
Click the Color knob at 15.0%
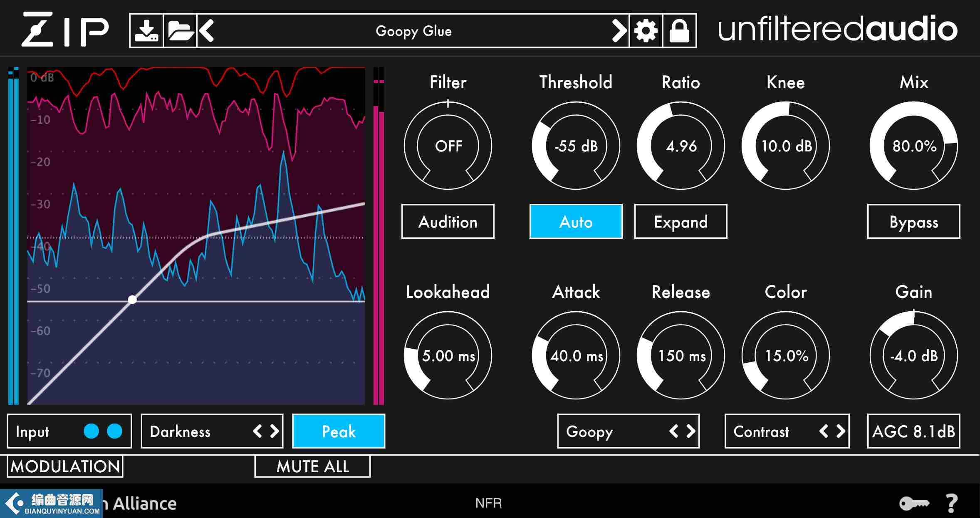coord(786,355)
